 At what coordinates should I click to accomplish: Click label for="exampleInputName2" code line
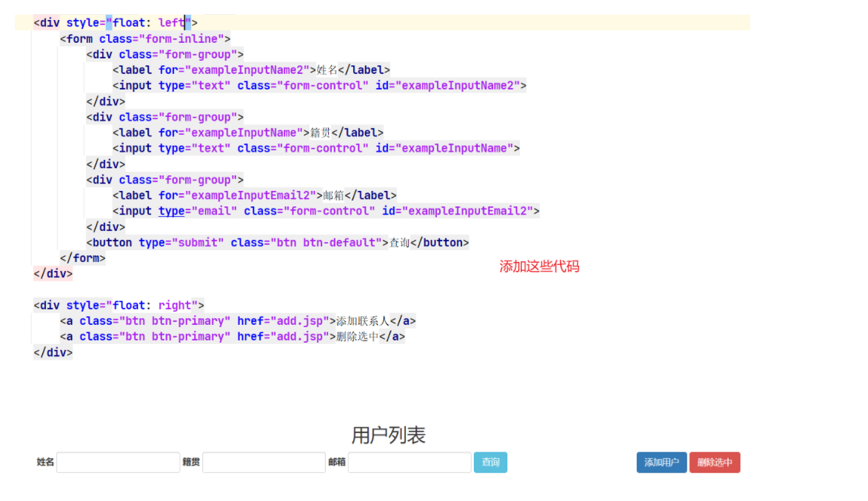tap(251, 70)
